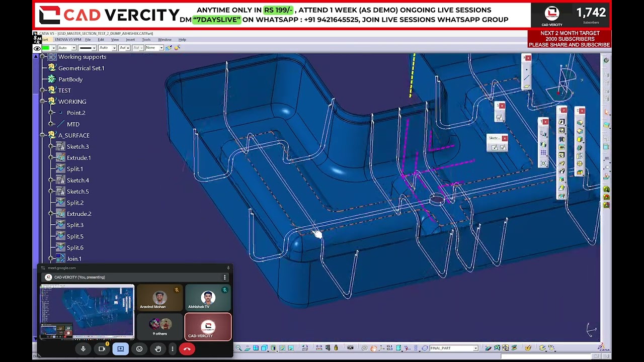Select Join.1 in the specification tree
Image resolution: width=644 pixels, height=362 pixels.
pyautogui.click(x=74, y=258)
